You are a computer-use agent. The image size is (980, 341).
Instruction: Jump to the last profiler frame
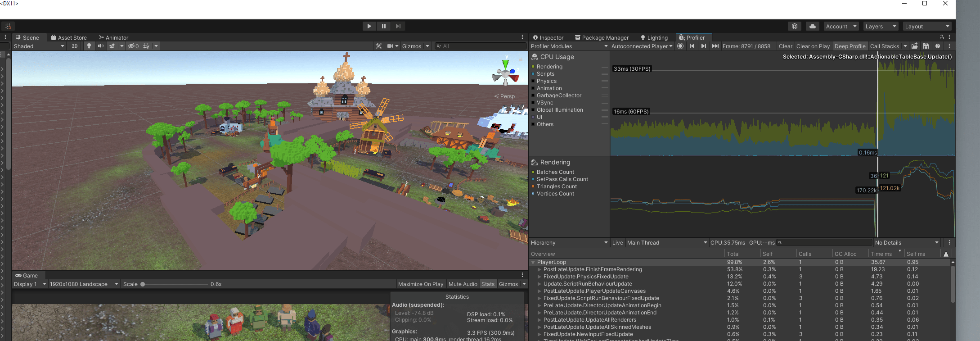pos(715,46)
